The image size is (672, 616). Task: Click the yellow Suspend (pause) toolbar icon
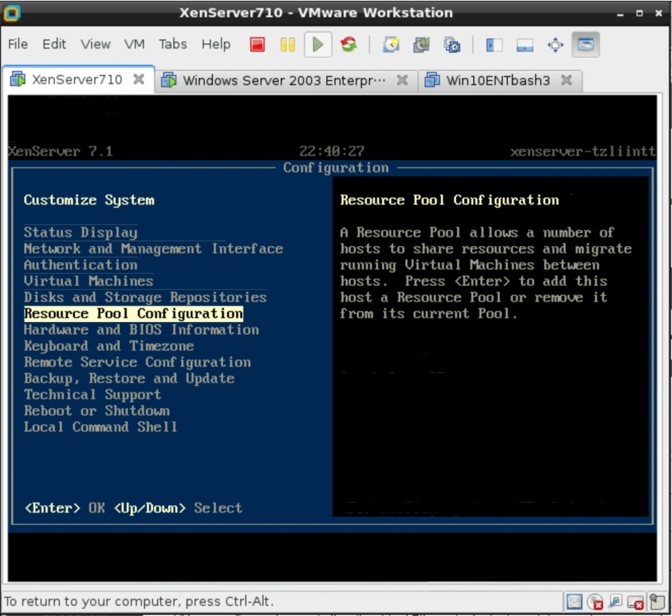coord(287,44)
